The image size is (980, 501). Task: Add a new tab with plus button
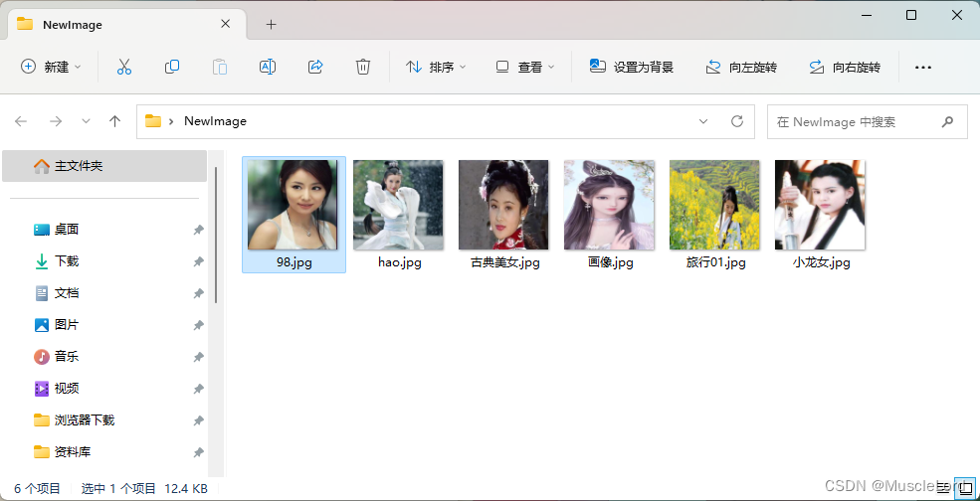coord(271,25)
